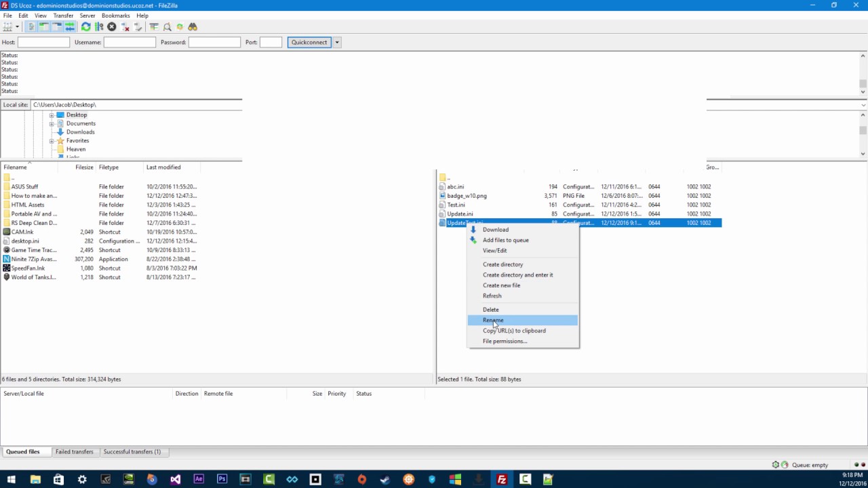
Task: Choose Add files to queue
Action: click(523, 240)
